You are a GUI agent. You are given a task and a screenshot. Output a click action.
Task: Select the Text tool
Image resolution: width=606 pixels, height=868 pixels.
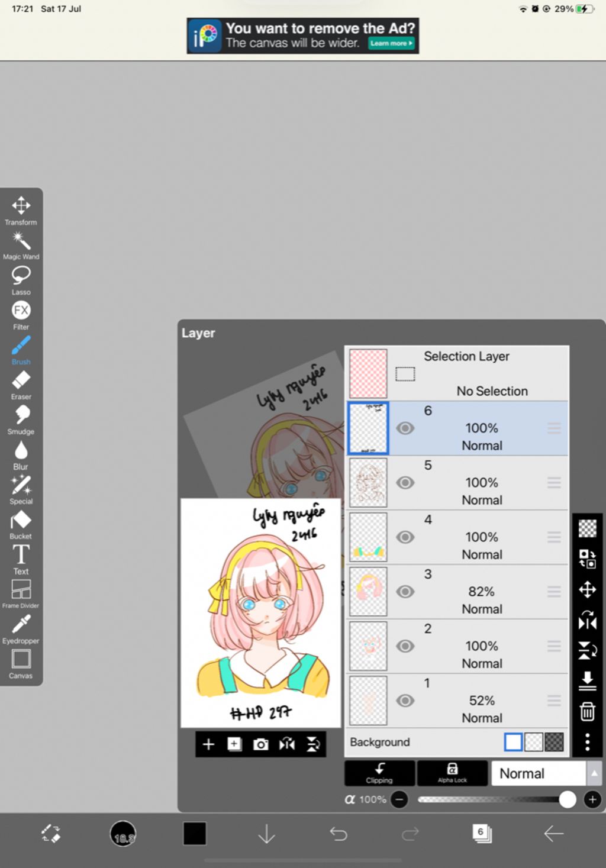click(x=21, y=560)
